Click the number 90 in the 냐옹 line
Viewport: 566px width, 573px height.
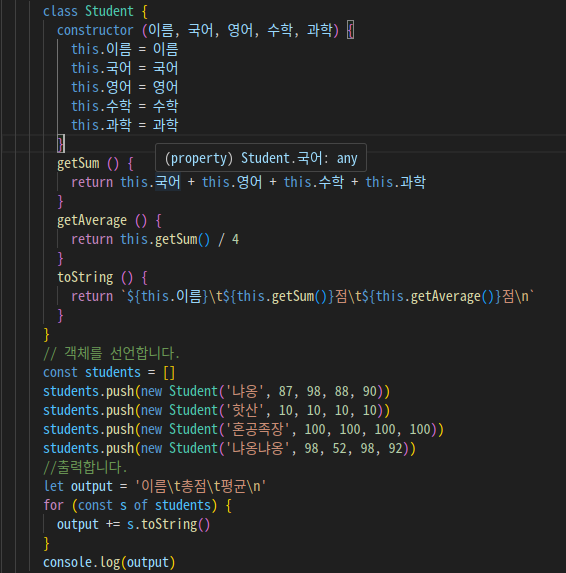pos(369,391)
